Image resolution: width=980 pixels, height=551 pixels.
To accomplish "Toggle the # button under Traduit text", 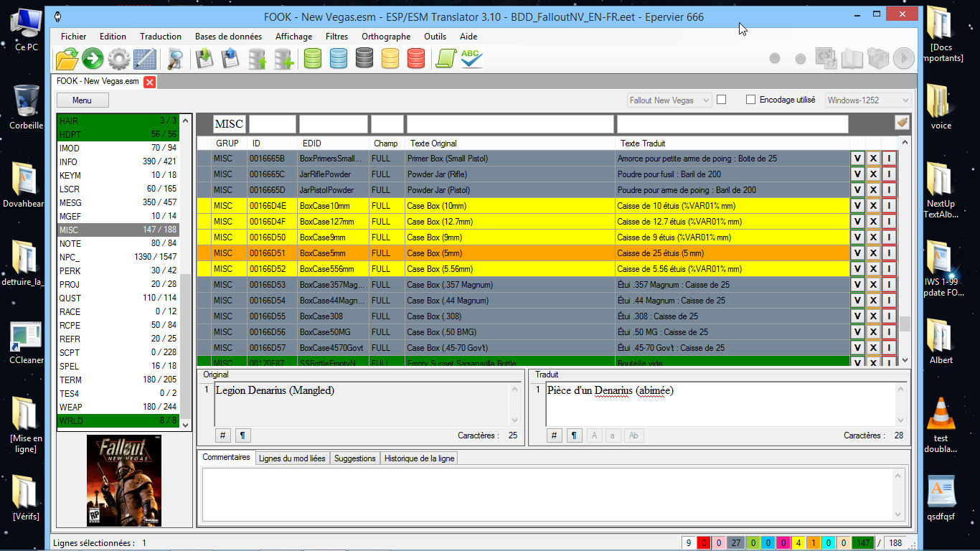I will 554,435.
